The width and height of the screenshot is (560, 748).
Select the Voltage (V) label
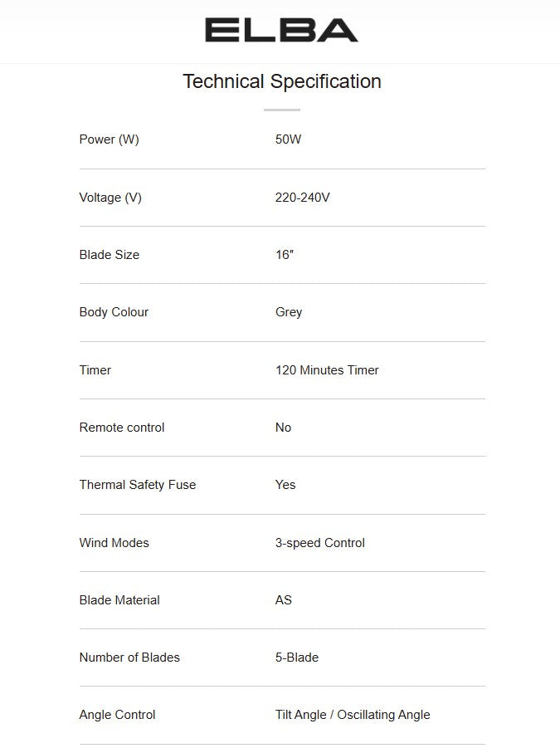point(110,198)
